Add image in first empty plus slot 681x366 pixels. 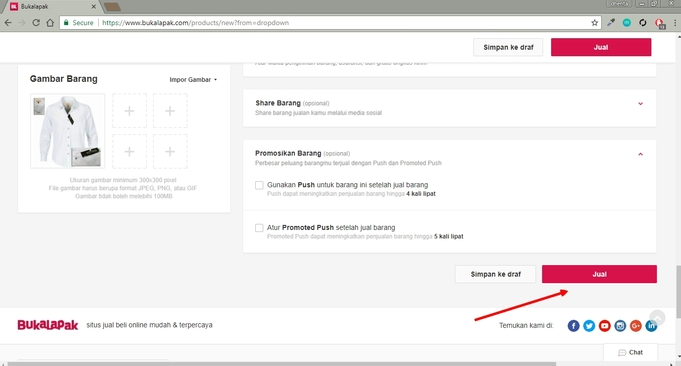click(x=129, y=111)
